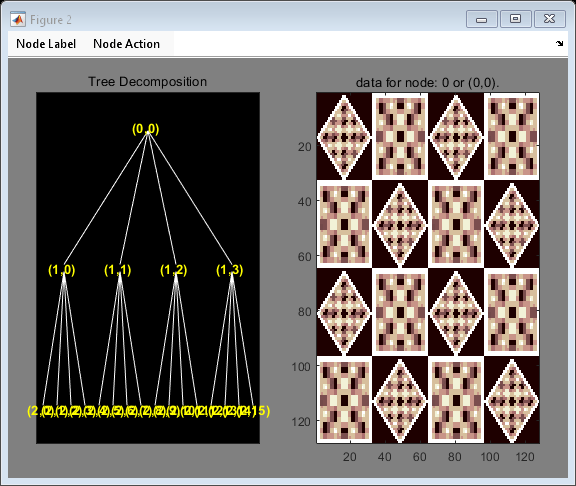Click the 'Tree Decomposition' title text
Viewport: 576px width, 486px height.
pos(147,81)
